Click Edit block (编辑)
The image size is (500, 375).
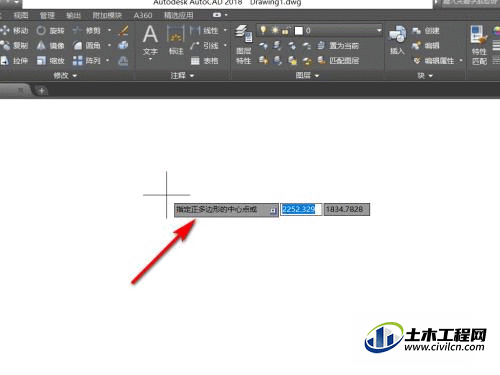pyautogui.click(x=426, y=45)
